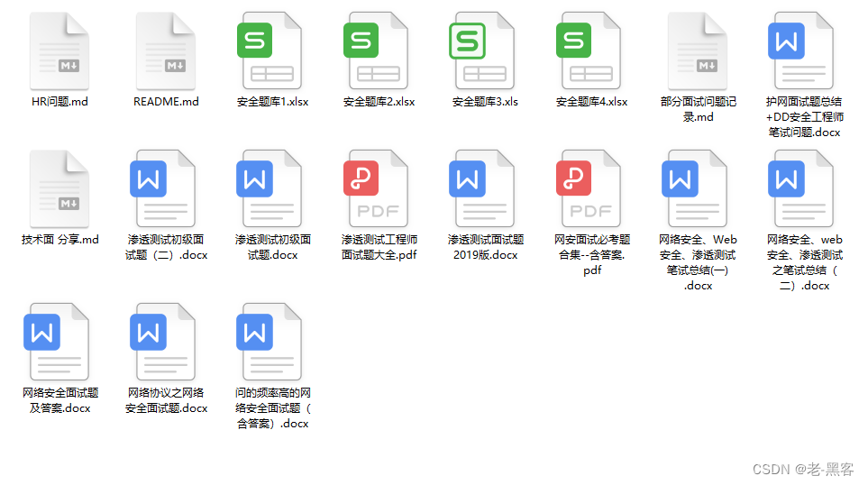The height and width of the screenshot is (485, 868).
Task: Click the file name label 部分面试问题记录.md
Action: click(698, 110)
